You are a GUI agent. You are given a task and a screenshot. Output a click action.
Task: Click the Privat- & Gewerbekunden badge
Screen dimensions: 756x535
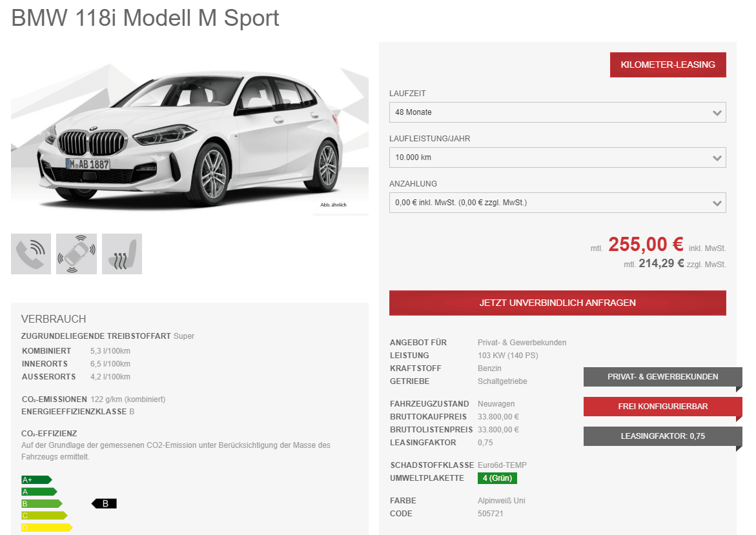662,377
